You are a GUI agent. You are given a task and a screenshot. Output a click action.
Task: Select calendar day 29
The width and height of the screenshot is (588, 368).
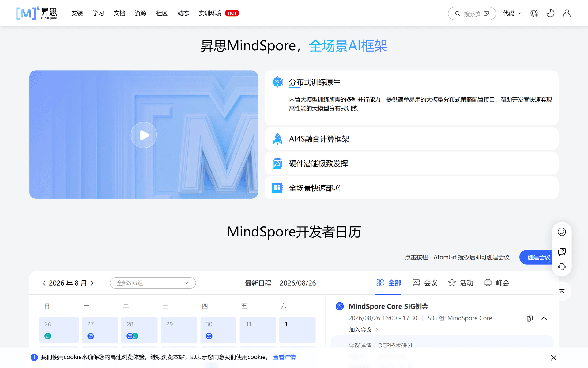[179, 330]
